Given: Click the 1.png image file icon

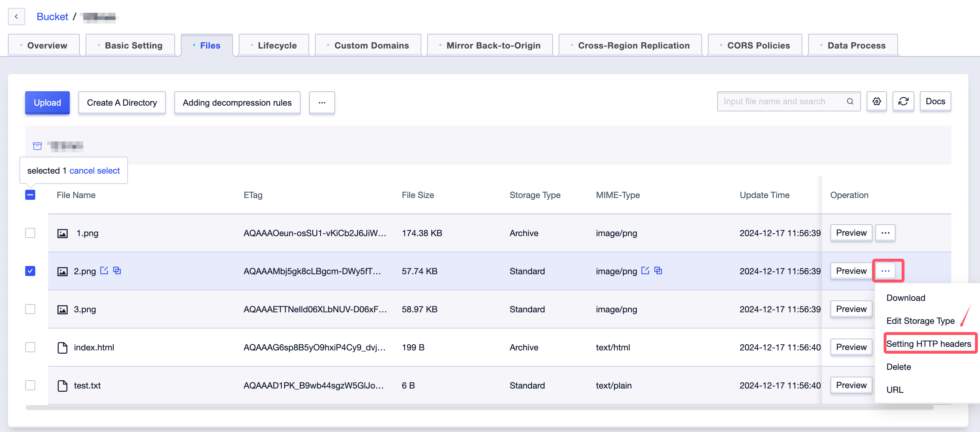Looking at the screenshot, I should coord(63,233).
